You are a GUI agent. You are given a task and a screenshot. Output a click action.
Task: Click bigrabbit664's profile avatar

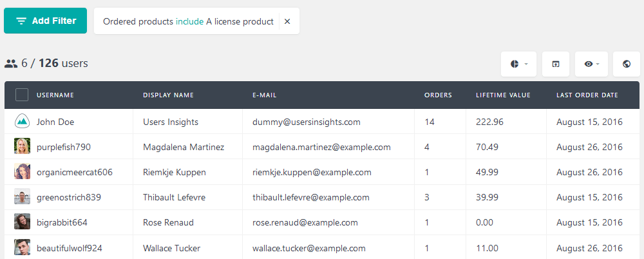click(x=22, y=222)
